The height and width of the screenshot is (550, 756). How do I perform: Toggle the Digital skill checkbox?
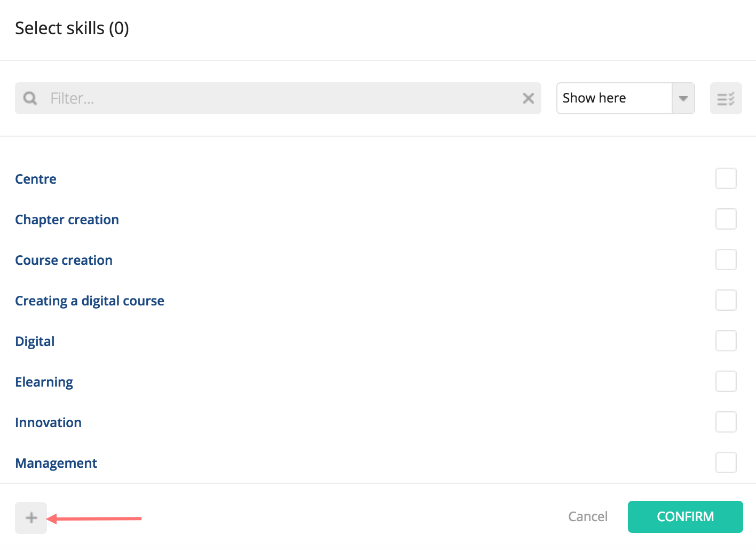[726, 341]
